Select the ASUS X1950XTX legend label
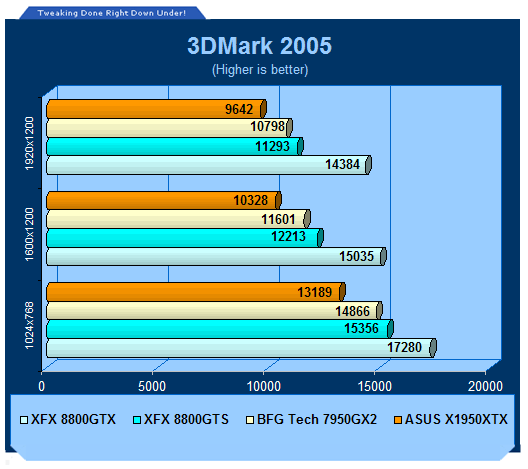 456,420
